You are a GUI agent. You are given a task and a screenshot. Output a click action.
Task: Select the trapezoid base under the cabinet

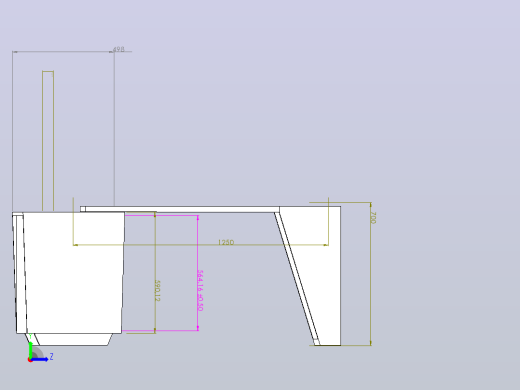pyautogui.click(x=73, y=339)
